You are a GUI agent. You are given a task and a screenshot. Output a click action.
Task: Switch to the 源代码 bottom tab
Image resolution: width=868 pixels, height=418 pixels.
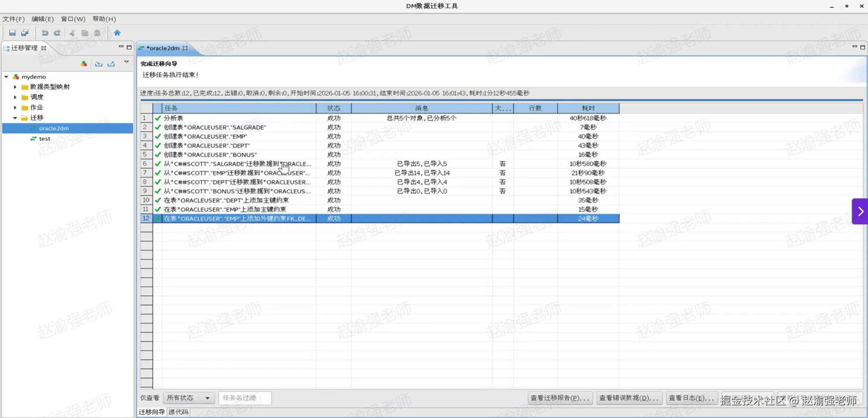[x=178, y=412]
